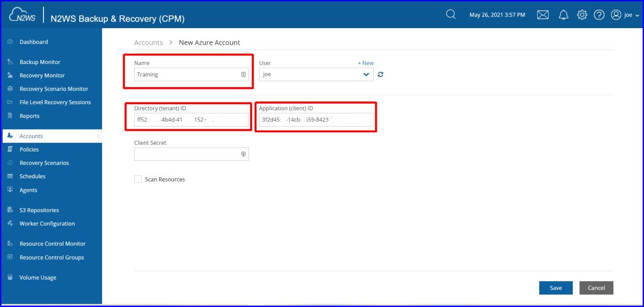Click the Application (client) ID field
644x307 pixels.
(316, 120)
